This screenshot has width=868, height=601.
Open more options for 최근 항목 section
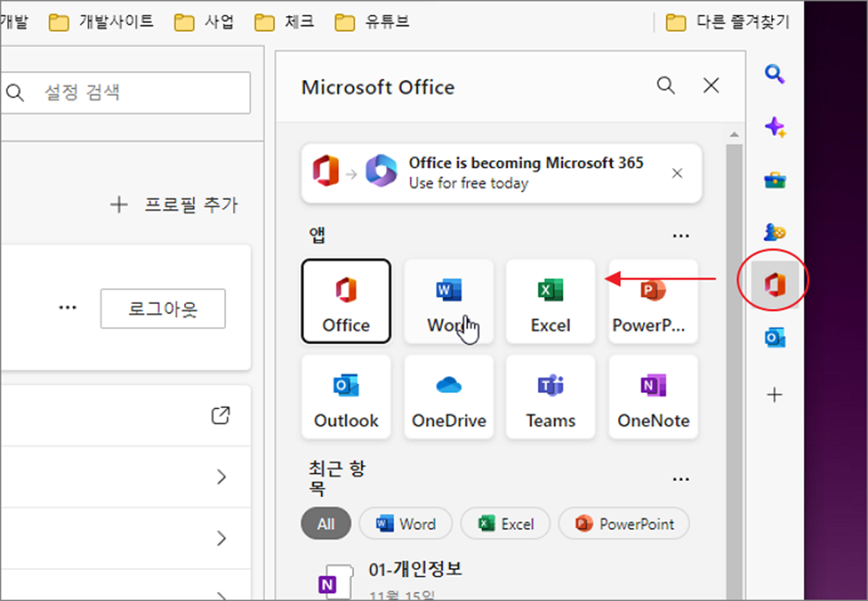tap(681, 480)
